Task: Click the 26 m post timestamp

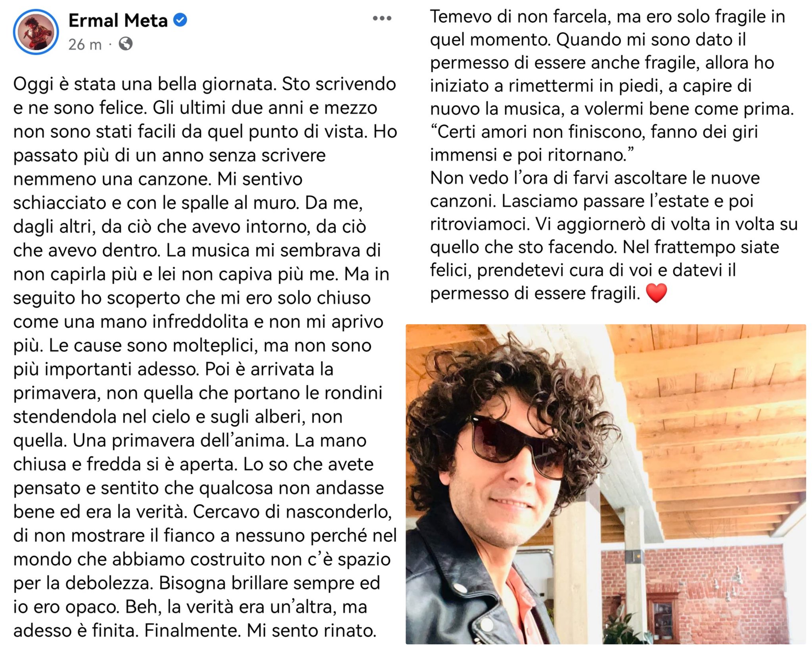Action: pos(85,44)
